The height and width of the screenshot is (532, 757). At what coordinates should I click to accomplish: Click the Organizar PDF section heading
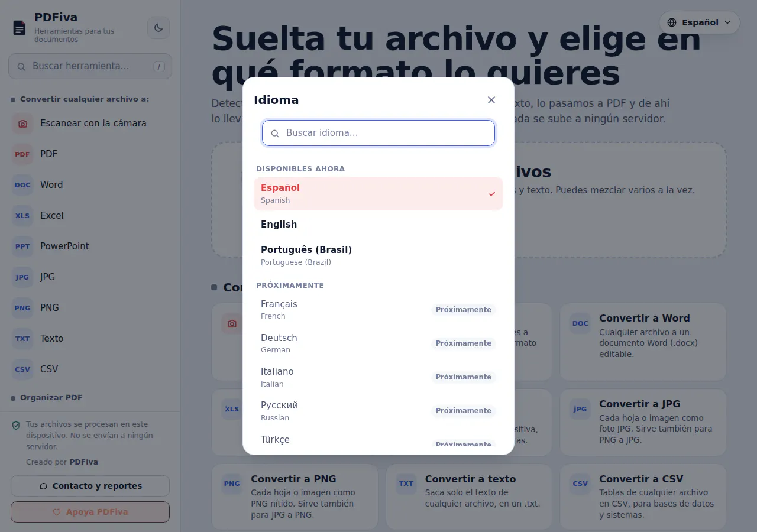(x=51, y=398)
